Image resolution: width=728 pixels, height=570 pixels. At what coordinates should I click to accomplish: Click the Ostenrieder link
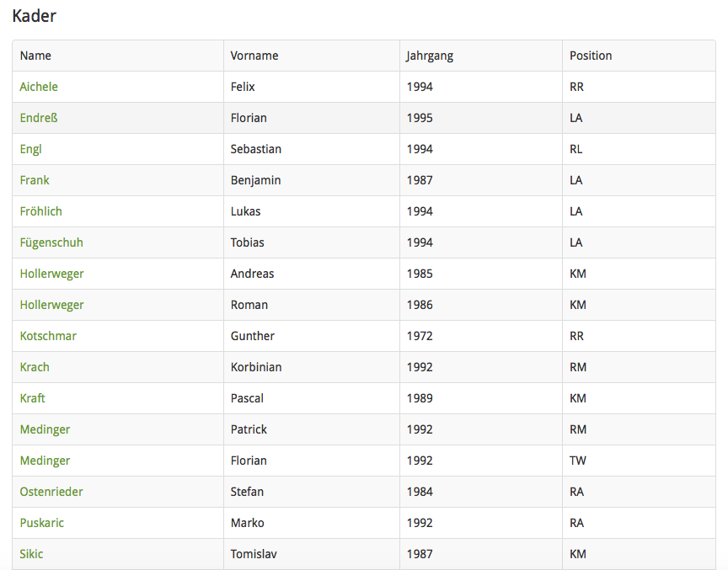51,492
